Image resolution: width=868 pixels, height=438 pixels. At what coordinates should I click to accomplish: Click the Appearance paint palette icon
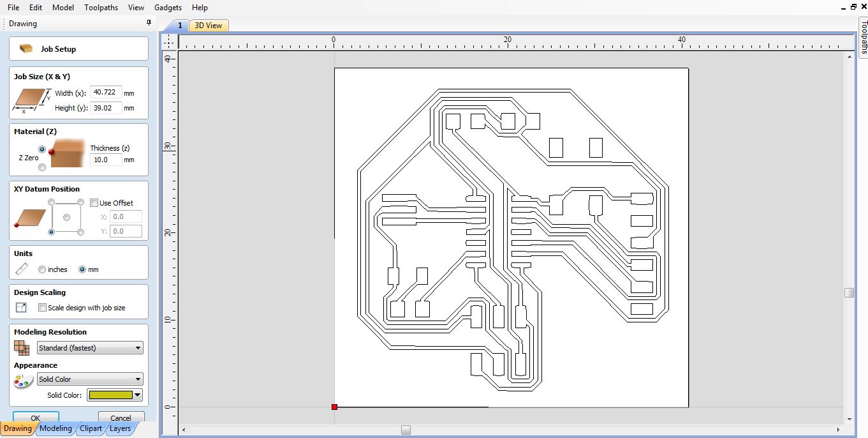click(22, 381)
